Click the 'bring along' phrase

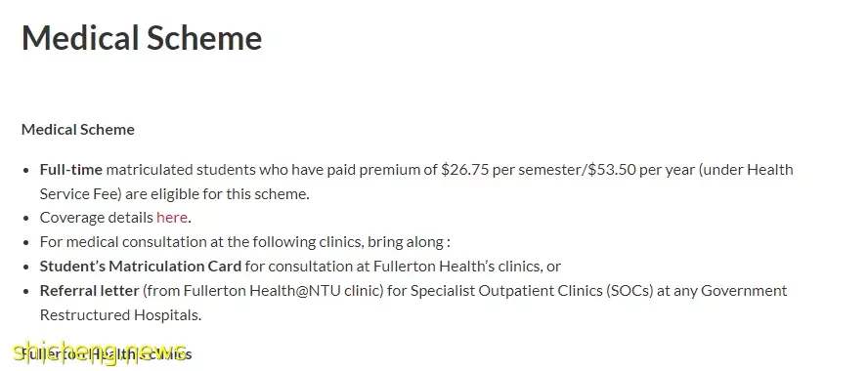(406, 241)
